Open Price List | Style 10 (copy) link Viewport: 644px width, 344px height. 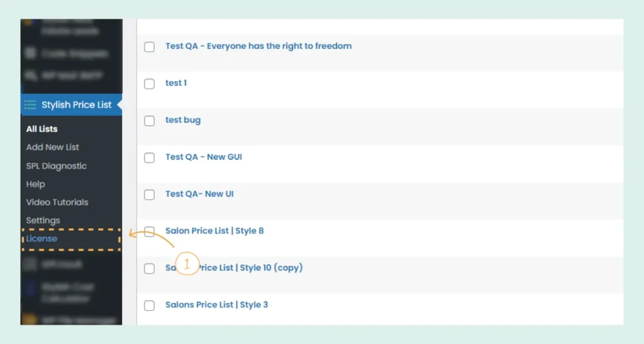[x=234, y=268]
